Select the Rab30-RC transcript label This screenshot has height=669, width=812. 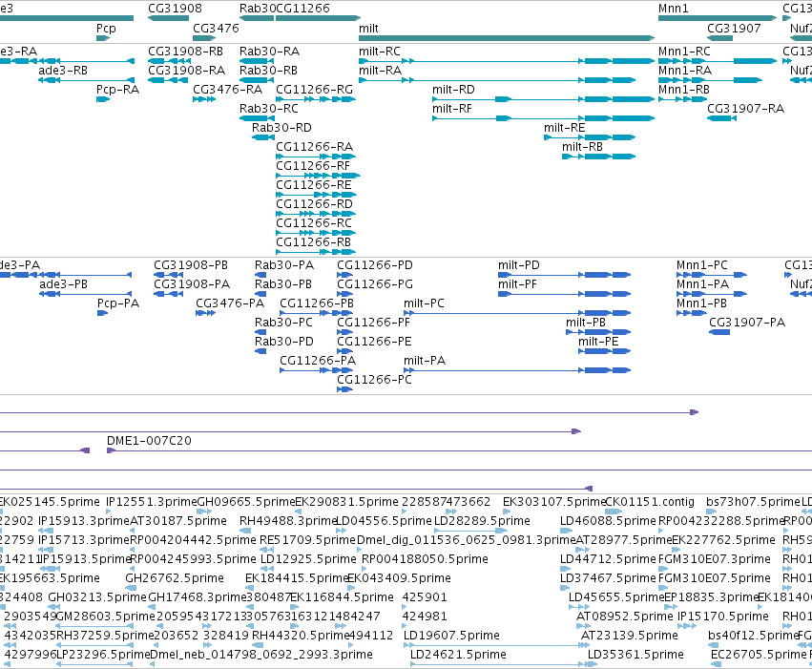pyautogui.click(x=269, y=109)
